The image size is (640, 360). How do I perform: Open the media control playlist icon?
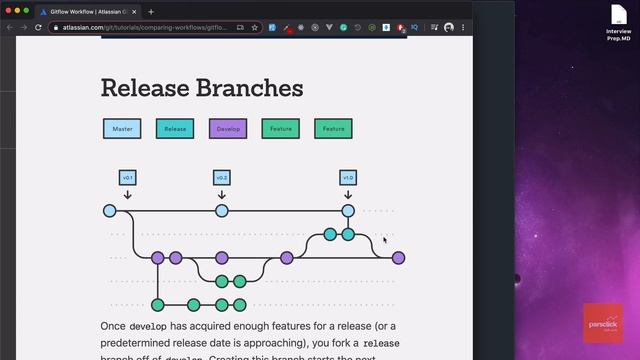coord(434,27)
